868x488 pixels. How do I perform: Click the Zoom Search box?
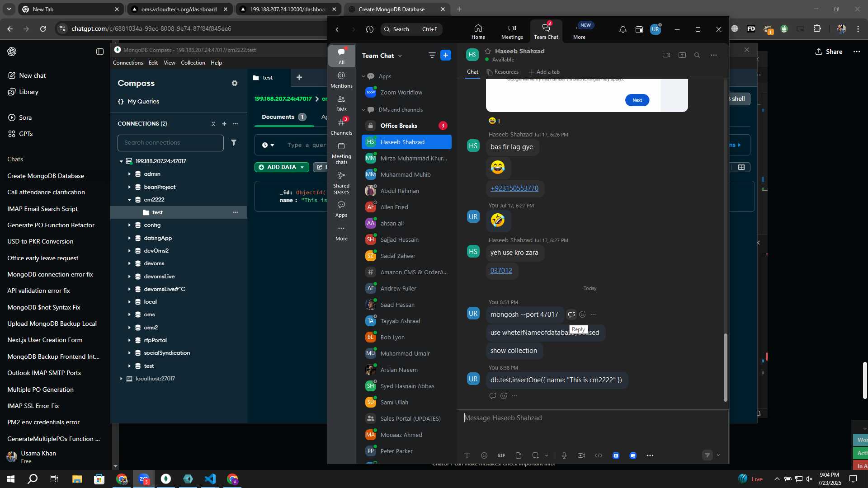click(x=411, y=29)
